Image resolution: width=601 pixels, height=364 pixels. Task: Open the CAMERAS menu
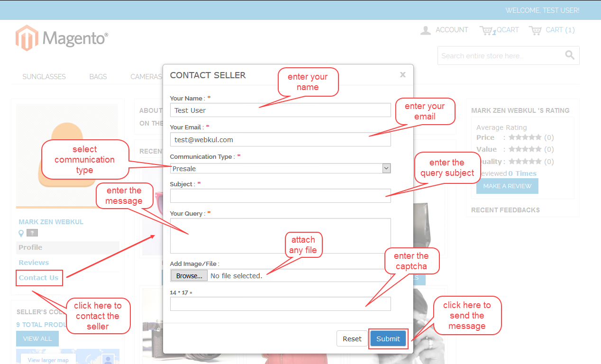coord(146,76)
